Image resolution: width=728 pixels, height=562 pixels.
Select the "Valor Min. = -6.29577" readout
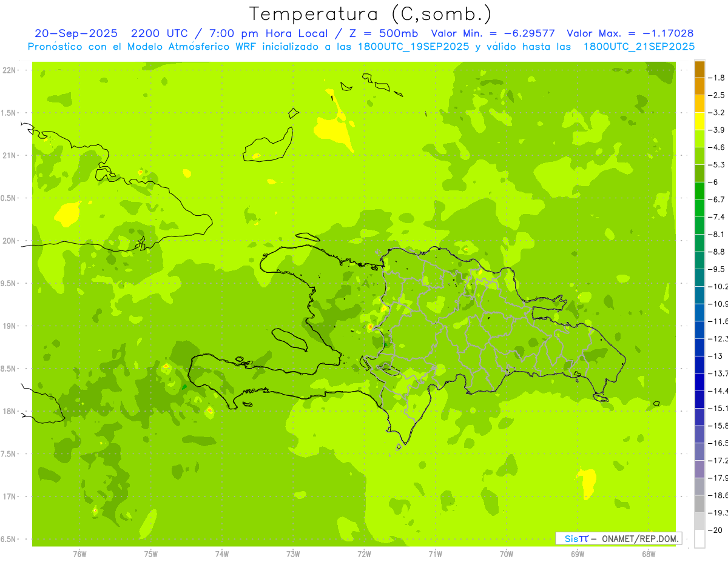coord(493,33)
